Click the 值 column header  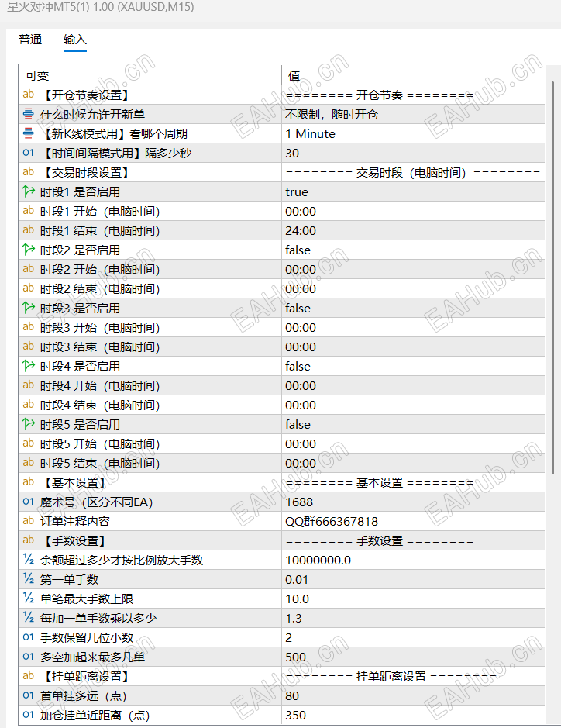click(294, 76)
